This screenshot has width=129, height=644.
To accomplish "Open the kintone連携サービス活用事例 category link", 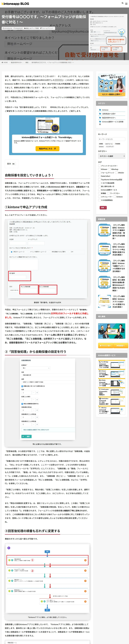I will 111,123.
